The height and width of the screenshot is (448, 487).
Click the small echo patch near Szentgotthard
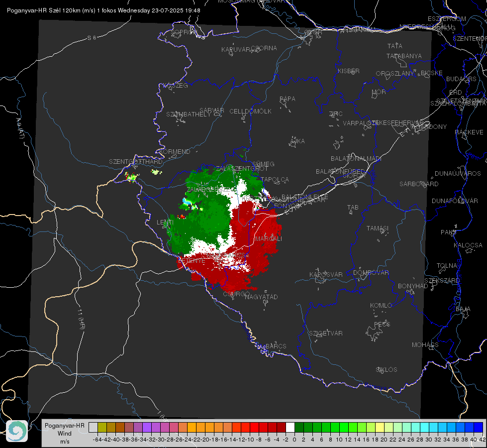[x=132, y=177]
